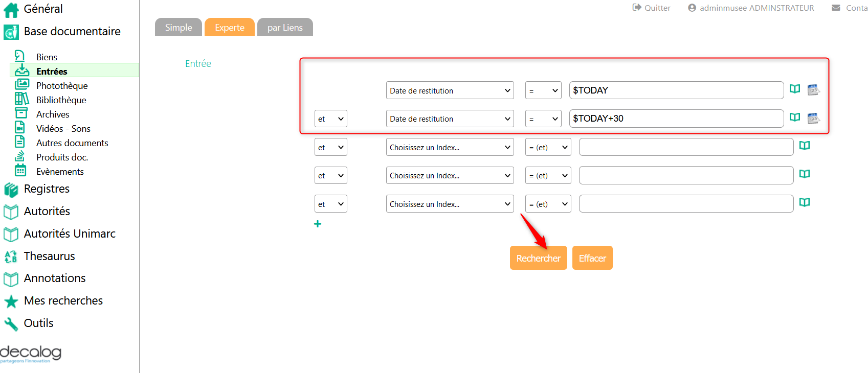This screenshot has height=373, width=868.
Task: Open the first Choisissez un Index dropdown
Action: pos(450,147)
